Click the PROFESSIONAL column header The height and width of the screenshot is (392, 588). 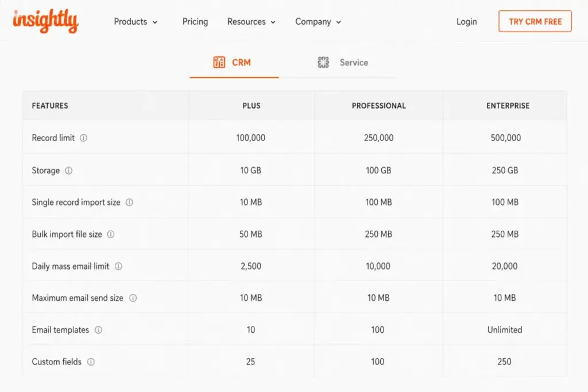coord(379,106)
